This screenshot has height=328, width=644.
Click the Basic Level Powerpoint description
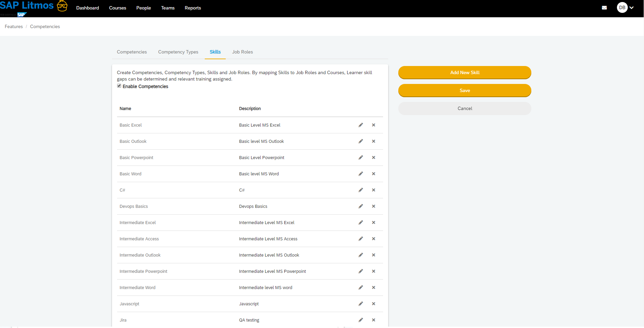point(262,157)
